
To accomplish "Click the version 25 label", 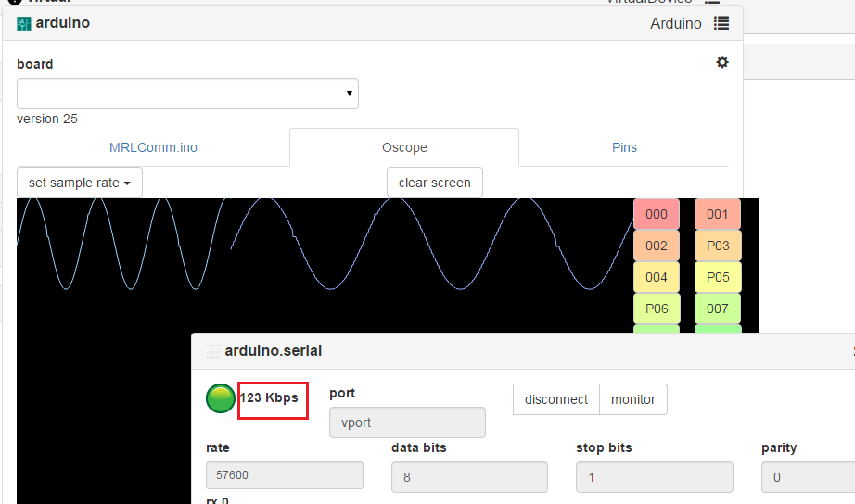I will tap(47, 119).
